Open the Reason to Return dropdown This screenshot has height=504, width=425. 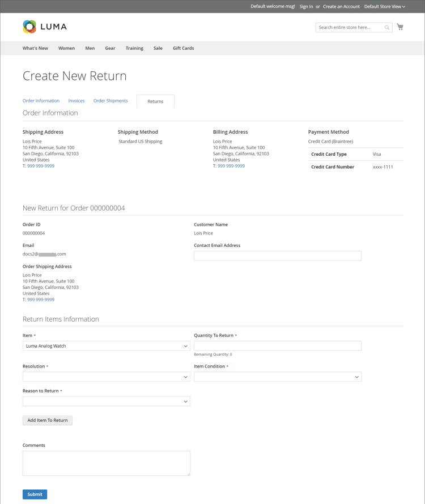coord(106,401)
